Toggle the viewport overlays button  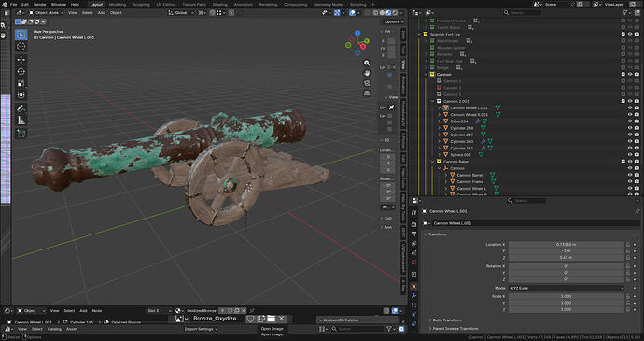click(x=353, y=13)
